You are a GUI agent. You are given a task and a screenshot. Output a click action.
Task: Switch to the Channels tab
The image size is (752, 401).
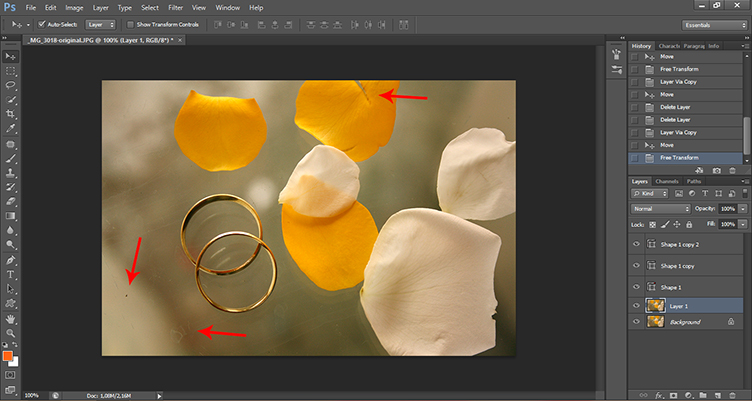click(666, 181)
